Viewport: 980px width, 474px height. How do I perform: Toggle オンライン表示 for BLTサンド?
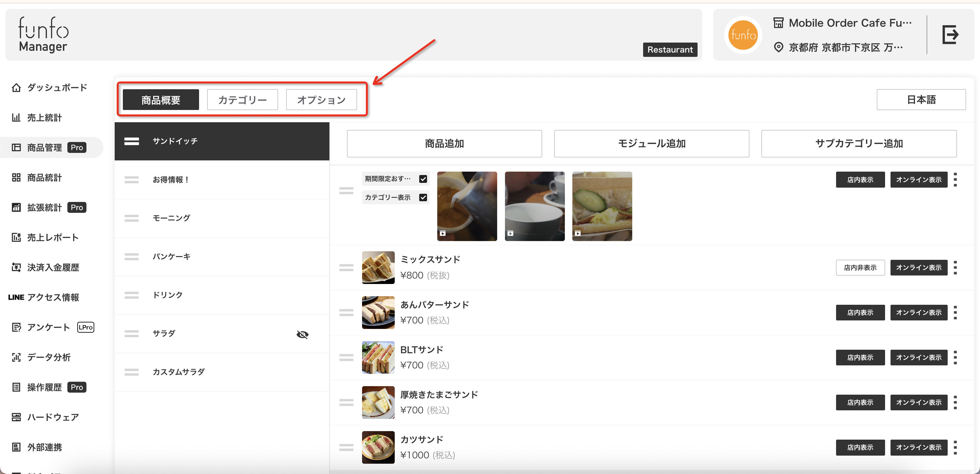(x=919, y=358)
